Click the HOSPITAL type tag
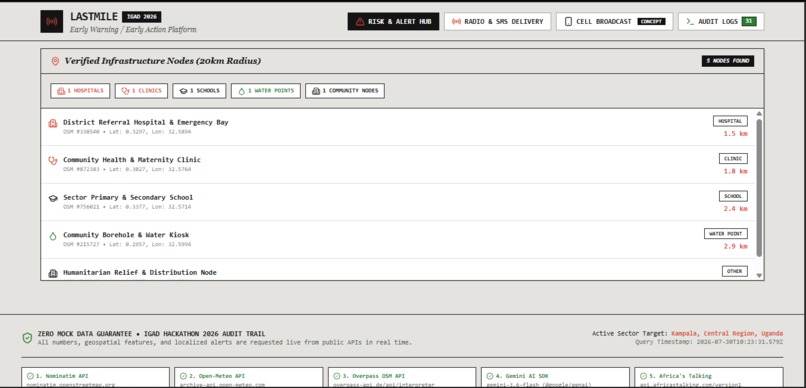Viewport: 806px width, 388px height. click(x=730, y=121)
